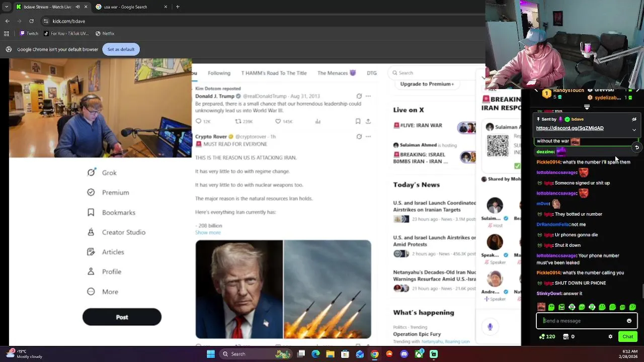Click Set as default browser button
644x362 pixels.
click(121, 49)
